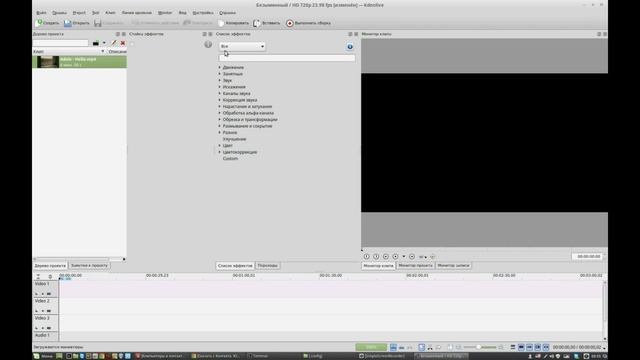Open the Файл menu

pos(41,13)
